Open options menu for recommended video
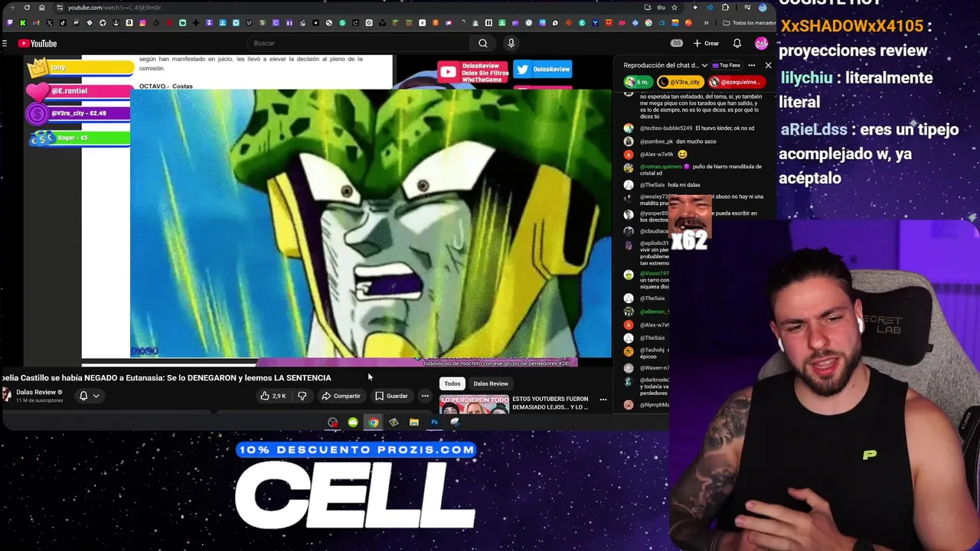 tap(603, 399)
